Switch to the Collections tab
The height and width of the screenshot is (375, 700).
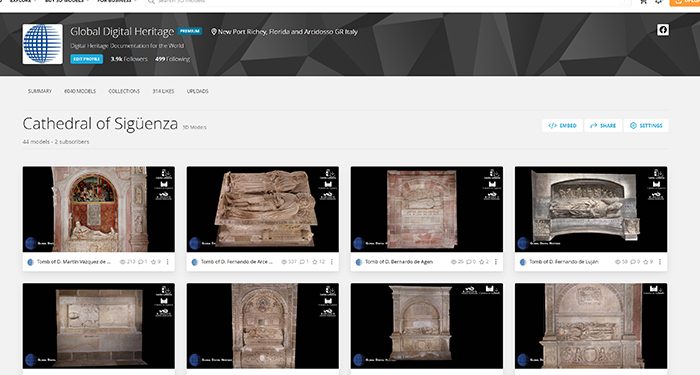(124, 91)
